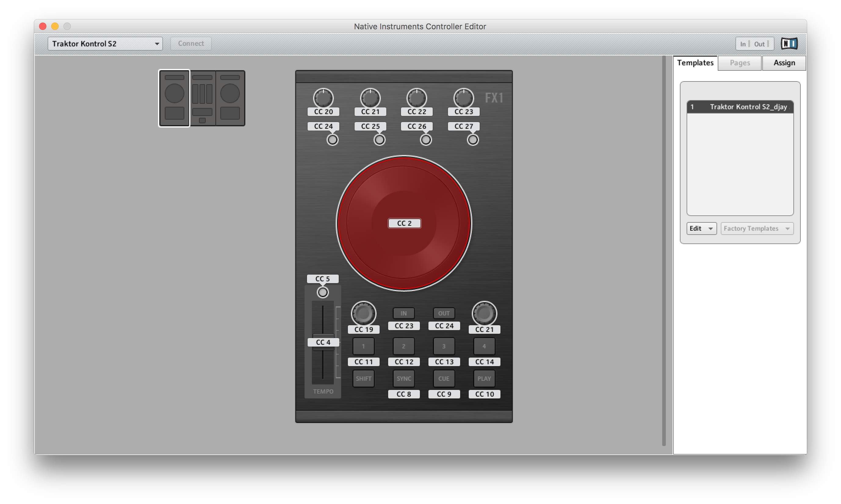Select Traktor Kontrol S2_djay template

click(740, 107)
